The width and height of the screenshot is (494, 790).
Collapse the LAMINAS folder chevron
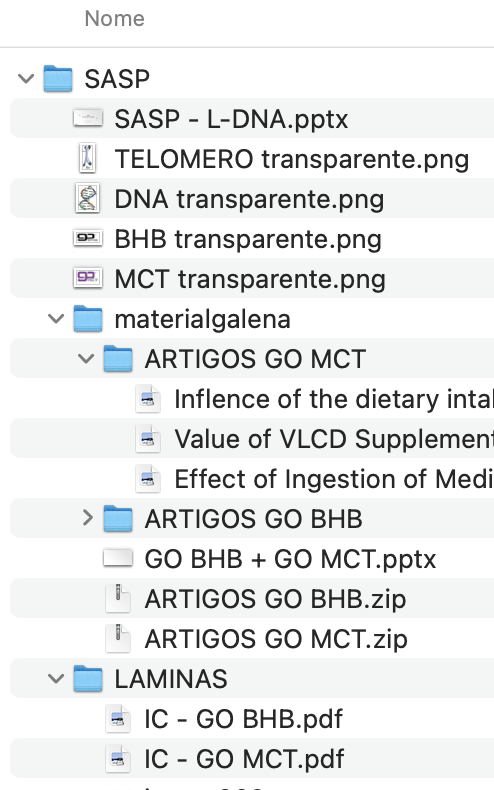pos(56,679)
